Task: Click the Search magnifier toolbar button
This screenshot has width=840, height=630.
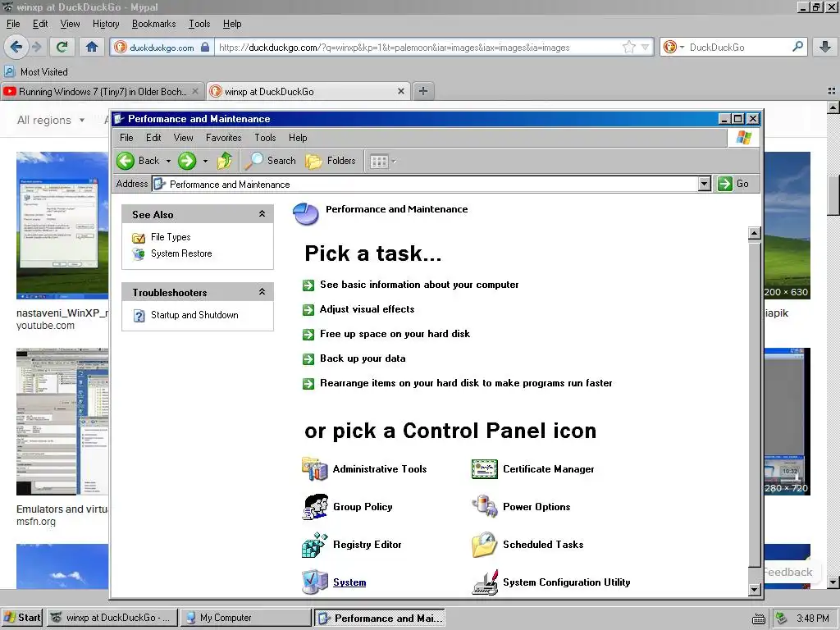Action: click(x=253, y=161)
